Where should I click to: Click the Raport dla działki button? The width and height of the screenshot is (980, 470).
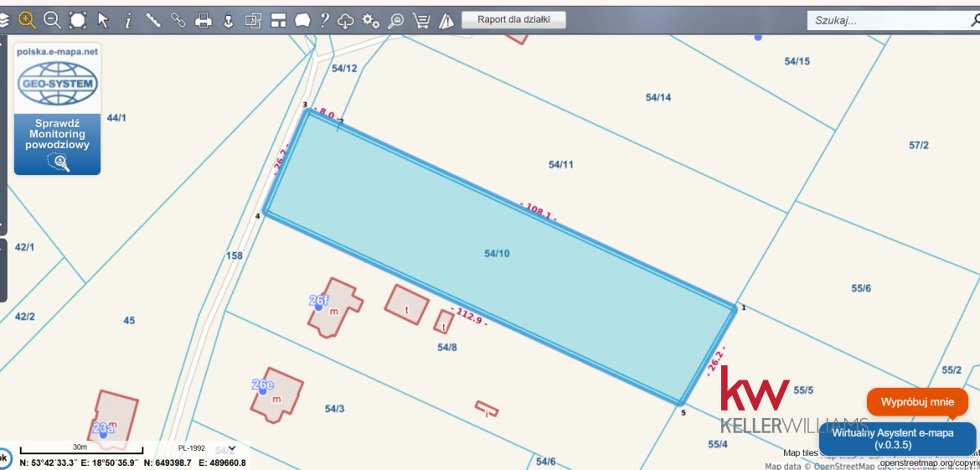(x=513, y=19)
